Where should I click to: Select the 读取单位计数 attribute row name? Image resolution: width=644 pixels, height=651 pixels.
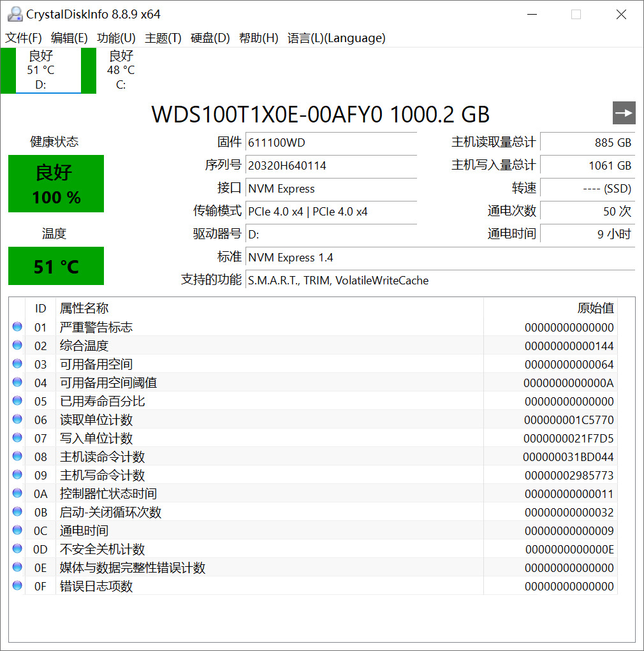click(96, 420)
